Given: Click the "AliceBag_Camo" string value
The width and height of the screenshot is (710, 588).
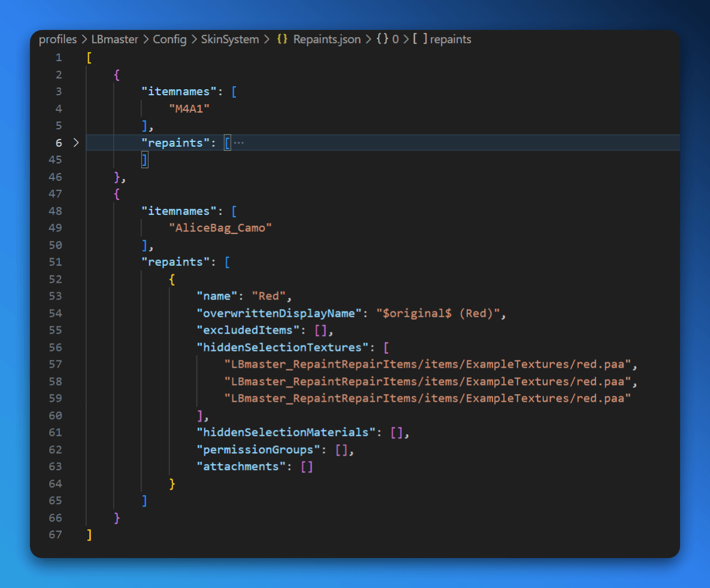Looking at the screenshot, I should (x=220, y=228).
